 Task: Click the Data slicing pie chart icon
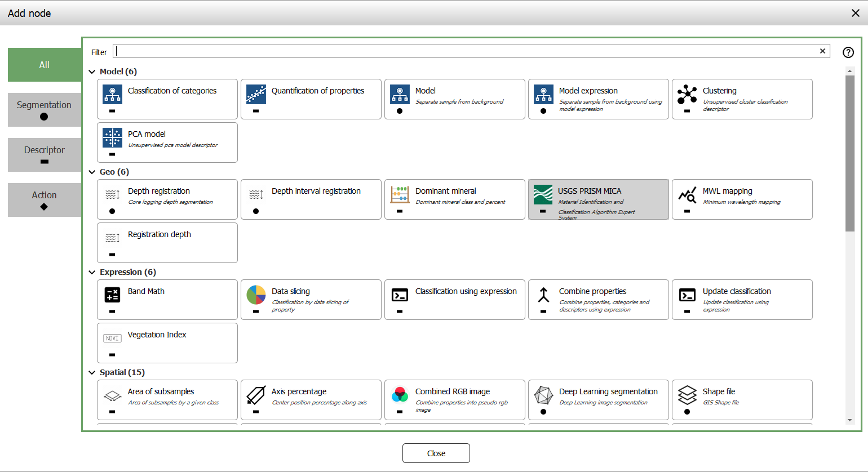(256, 295)
